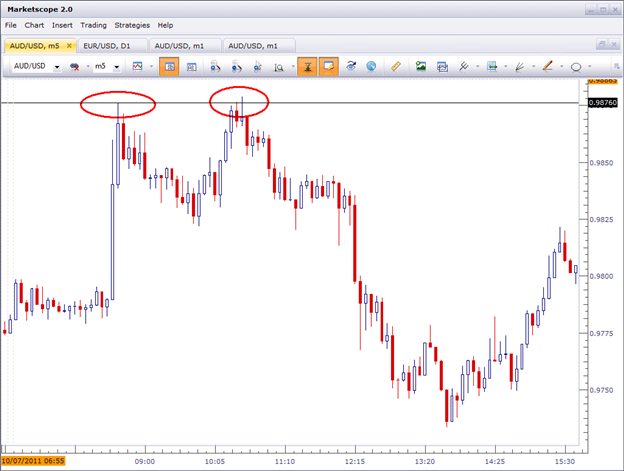This screenshot has width=624, height=471.
Task: Click the blue globe icon
Action: click(371, 66)
